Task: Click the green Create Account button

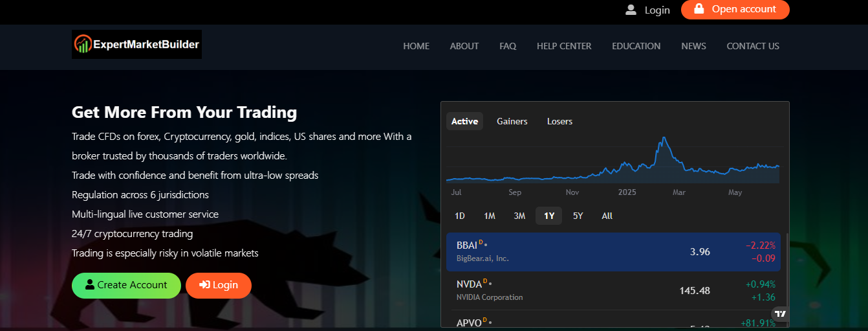Action: coord(126,286)
